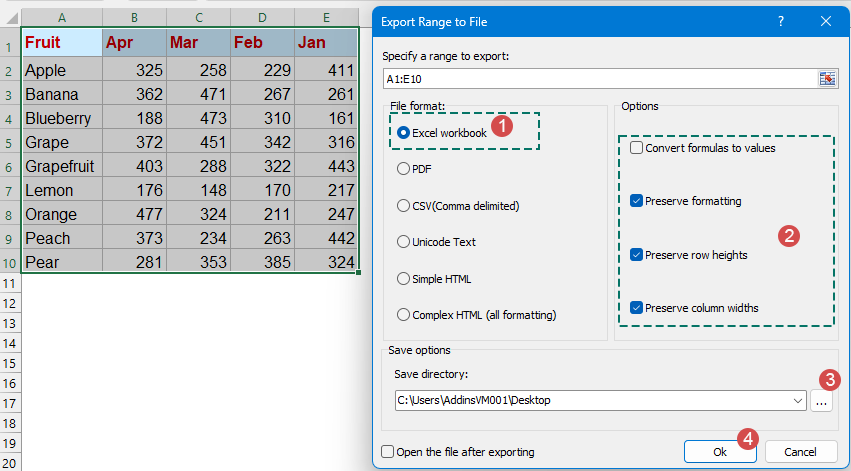Select the Unicode Text format option

pos(404,242)
